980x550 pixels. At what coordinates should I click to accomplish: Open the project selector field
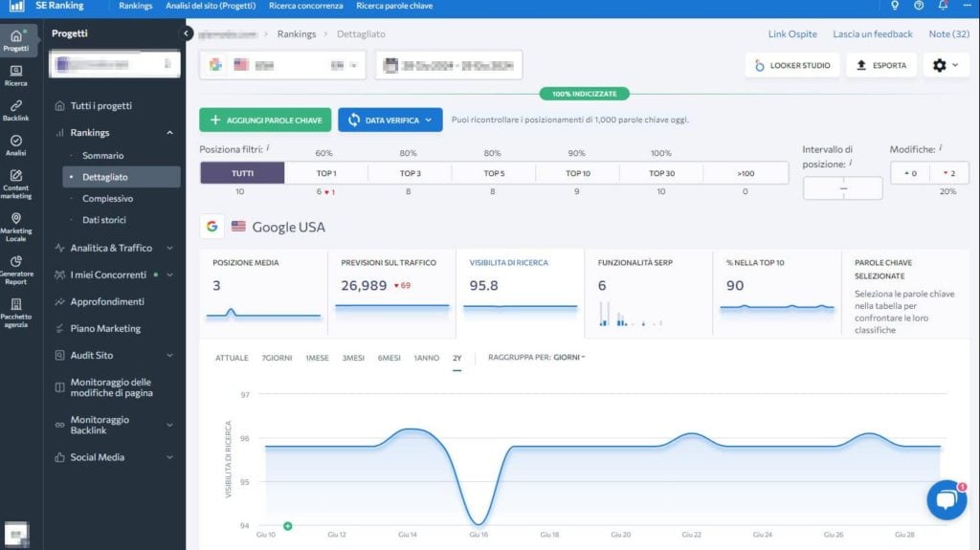(x=115, y=64)
